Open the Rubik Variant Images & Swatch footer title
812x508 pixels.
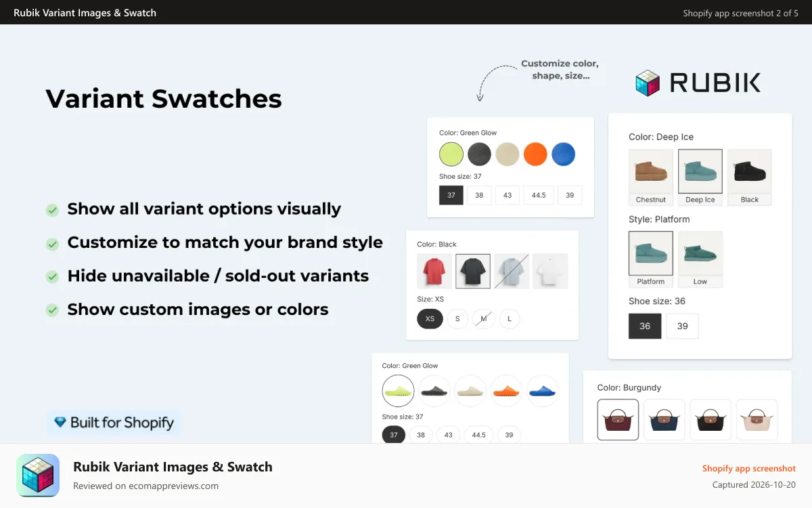(173, 467)
